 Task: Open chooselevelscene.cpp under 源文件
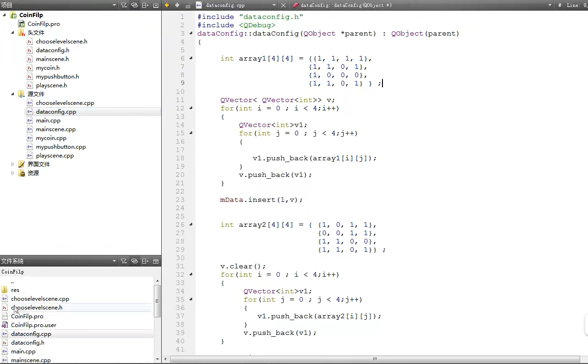(x=65, y=103)
